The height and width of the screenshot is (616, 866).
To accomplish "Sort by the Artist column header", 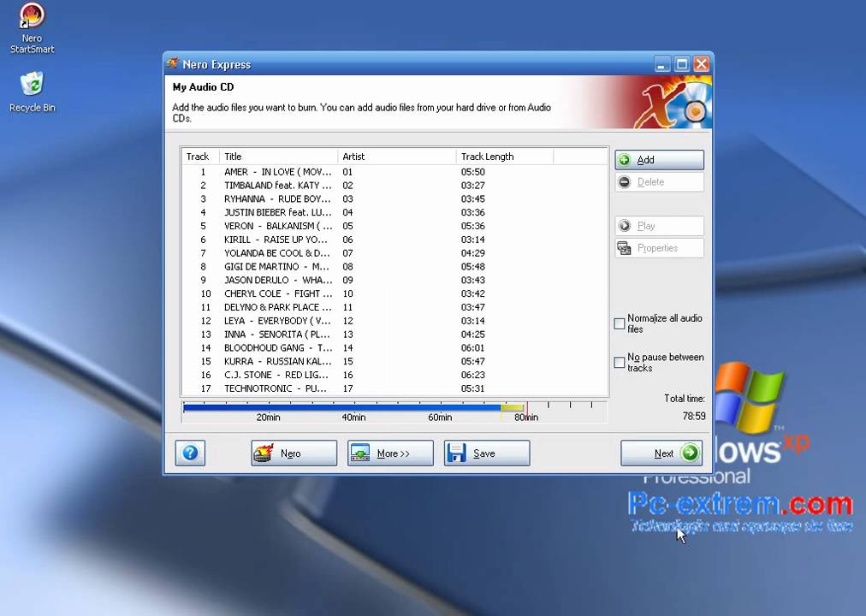I will point(396,157).
